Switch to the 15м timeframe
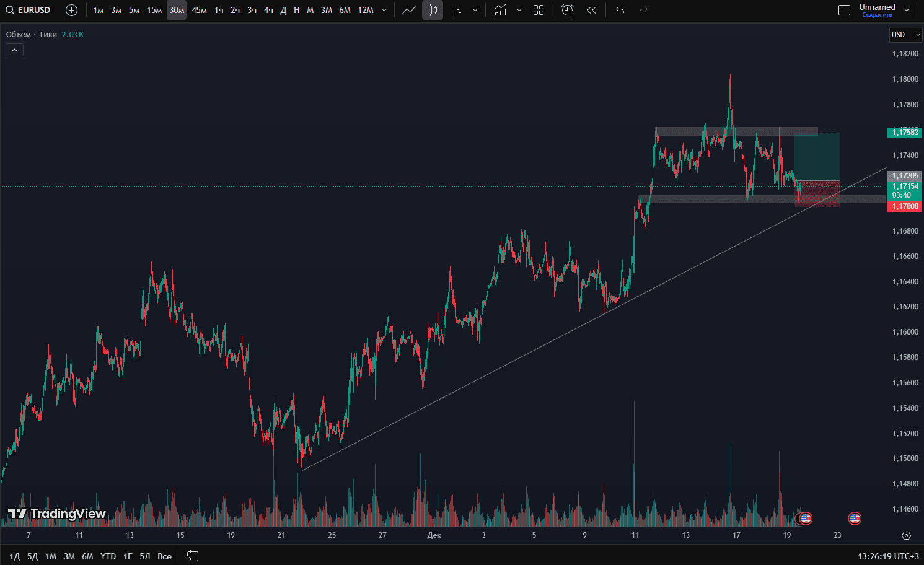 (x=154, y=10)
